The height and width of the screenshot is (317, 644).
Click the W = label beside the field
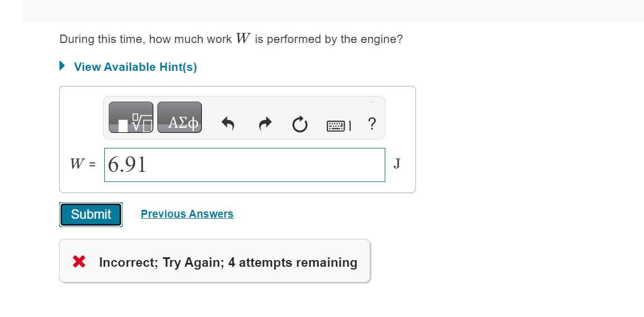(x=83, y=164)
